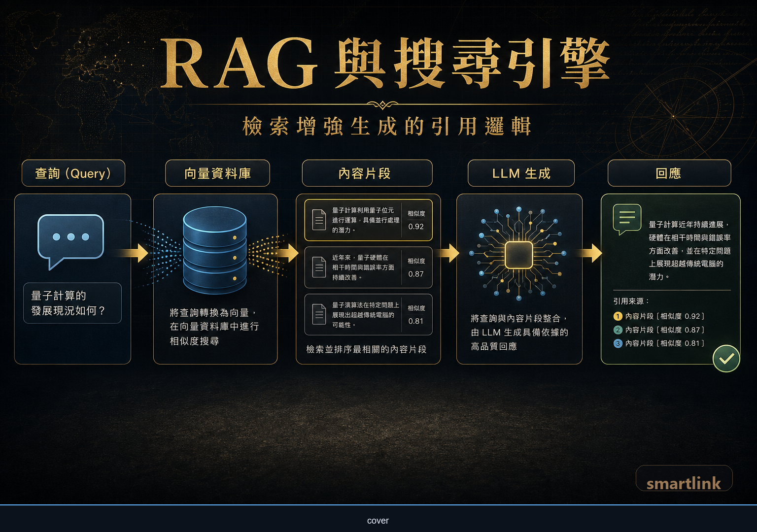Viewport: 757px width, 532px height.
Task: Click the main title RAG 與搜尋引擎
Action: coord(385,64)
